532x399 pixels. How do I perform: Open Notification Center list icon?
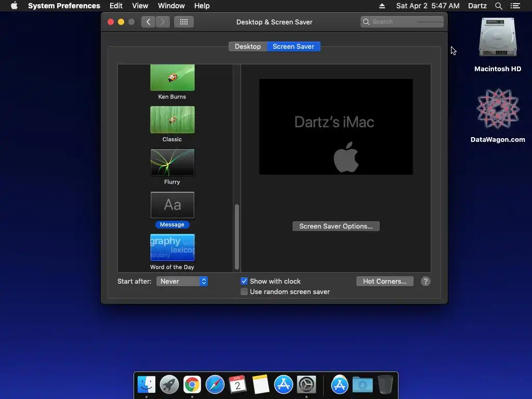[x=515, y=6]
